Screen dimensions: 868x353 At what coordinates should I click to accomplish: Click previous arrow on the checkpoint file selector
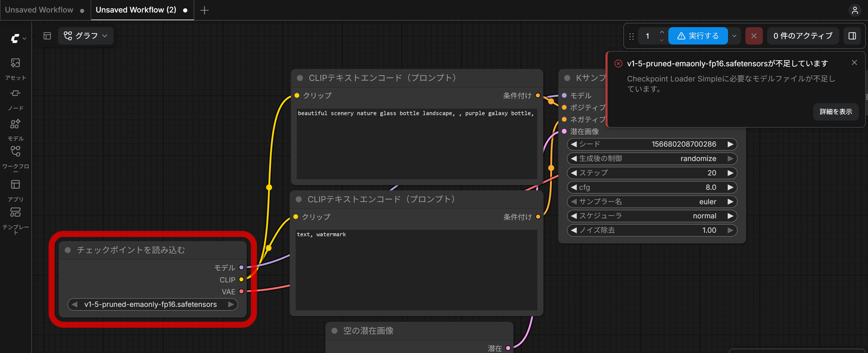pyautogui.click(x=74, y=305)
